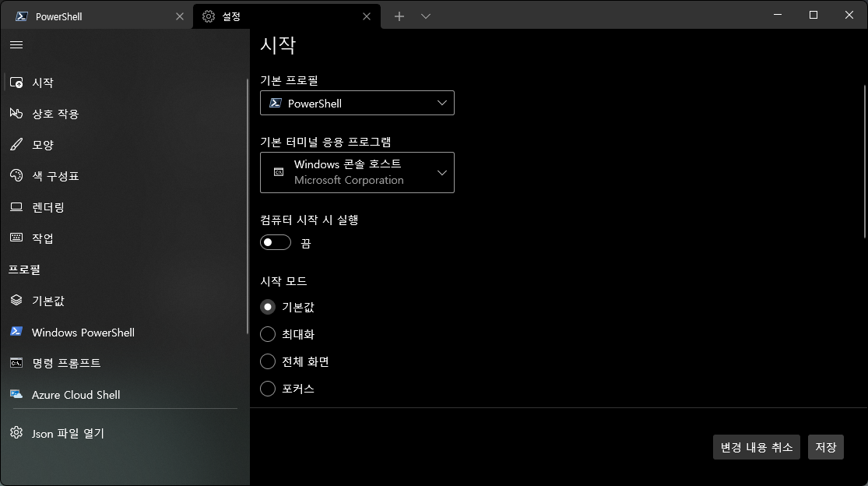
Task: Click the console host icon in dropdown
Action: 279,172
